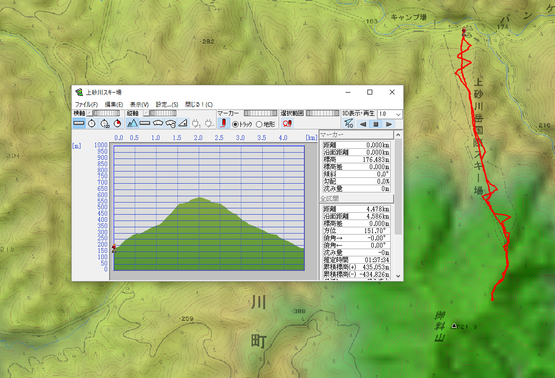Select the slope triangle gradient icon
555x378 pixels.
pyautogui.click(x=183, y=123)
